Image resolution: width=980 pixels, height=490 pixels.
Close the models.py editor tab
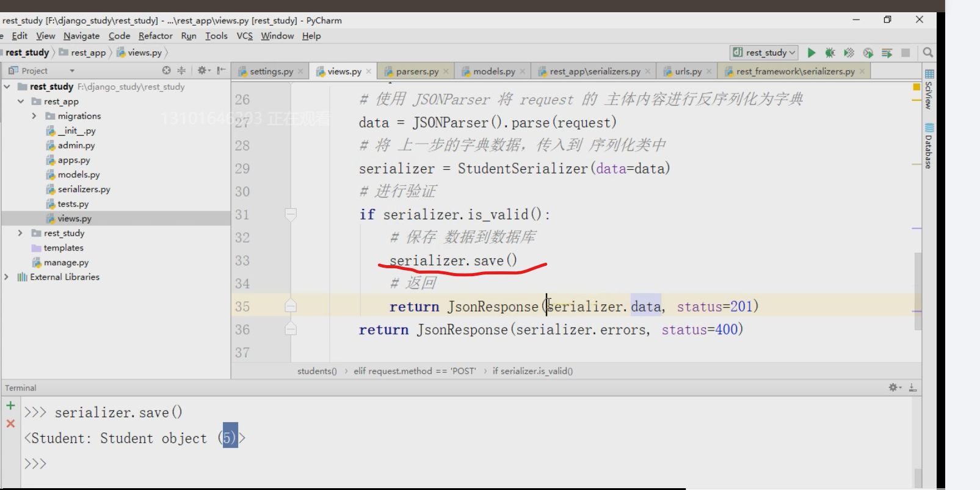(x=523, y=71)
